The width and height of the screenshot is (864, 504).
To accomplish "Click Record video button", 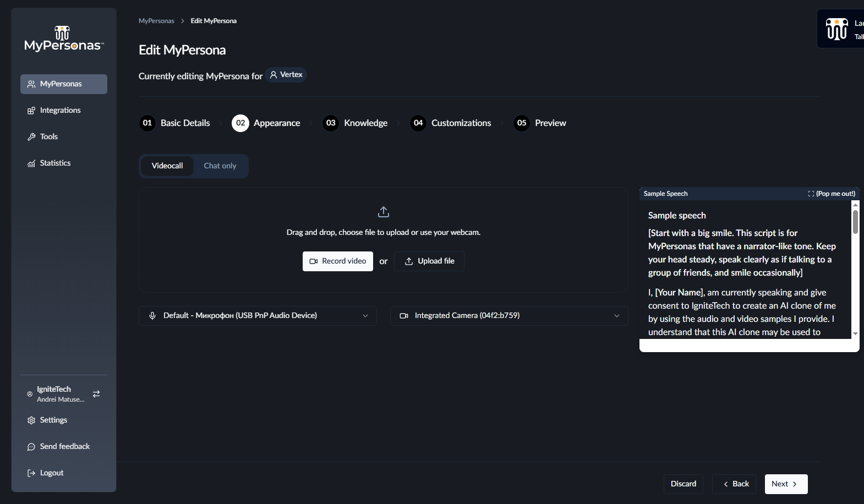I will pos(338,261).
